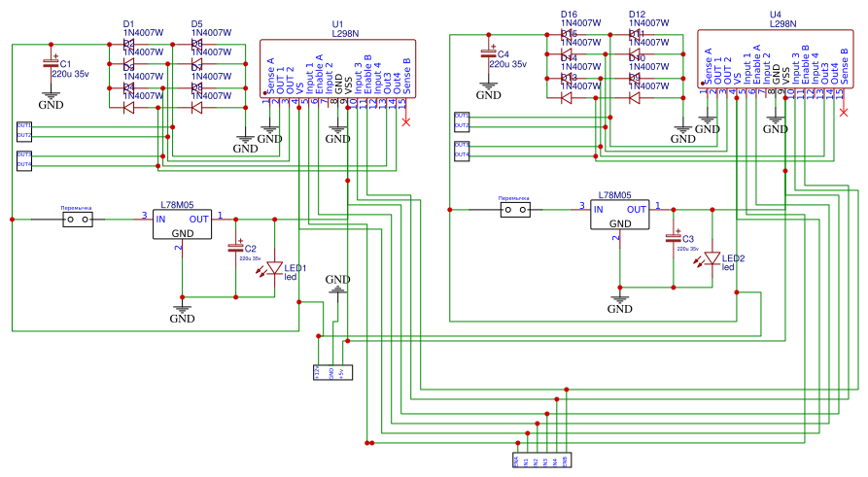Select the U4 L298N chip body
This screenshot has height=477, width=868.
point(775,58)
